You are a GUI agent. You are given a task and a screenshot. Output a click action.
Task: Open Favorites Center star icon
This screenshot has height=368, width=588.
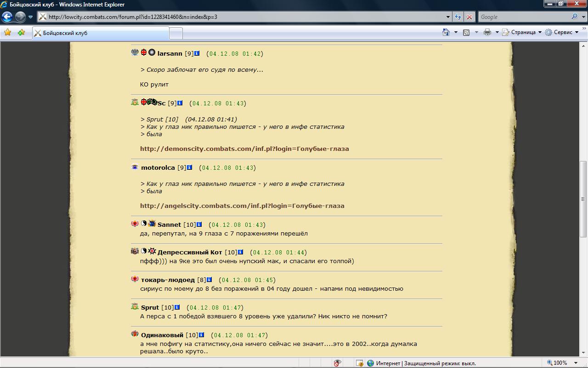click(7, 33)
